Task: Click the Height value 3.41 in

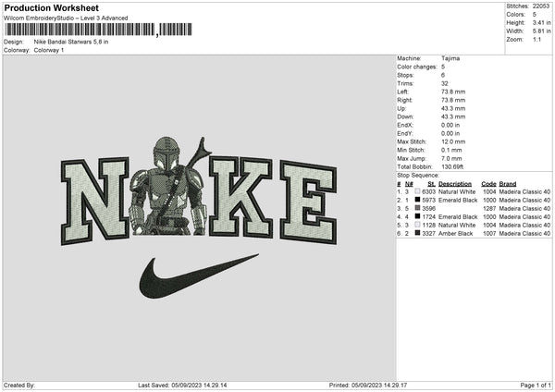Action: click(x=541, y=22)
